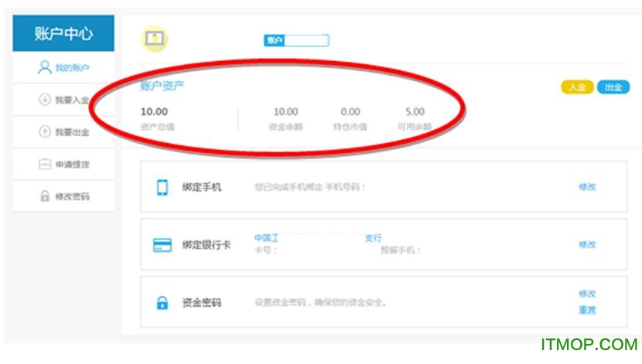The width and height of the screenshot is (642, 364).
Task: Open 我的账户 in the sidebar
Action: 63,67
